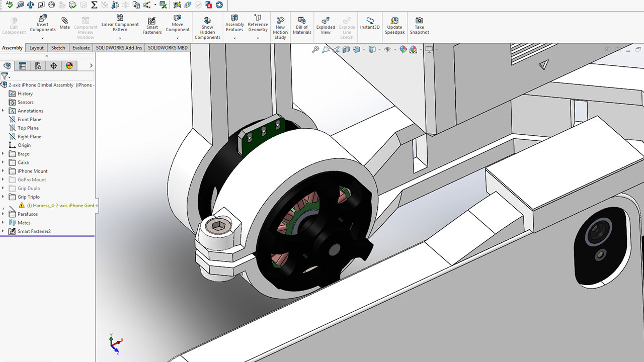Open the SOLIDWORKS Add-Ins tab

point(119,48)
